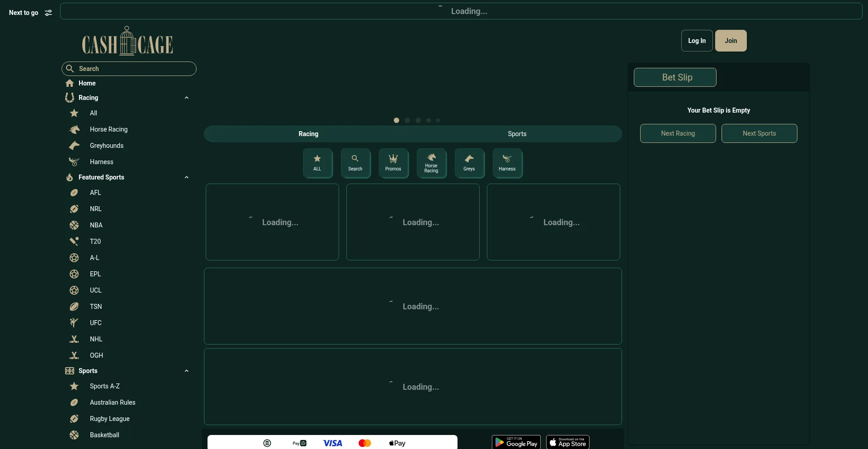The width and height of the screenshot is (868, 449).
Task: Click the T20 cricket icon
Action: click(74, 241)
